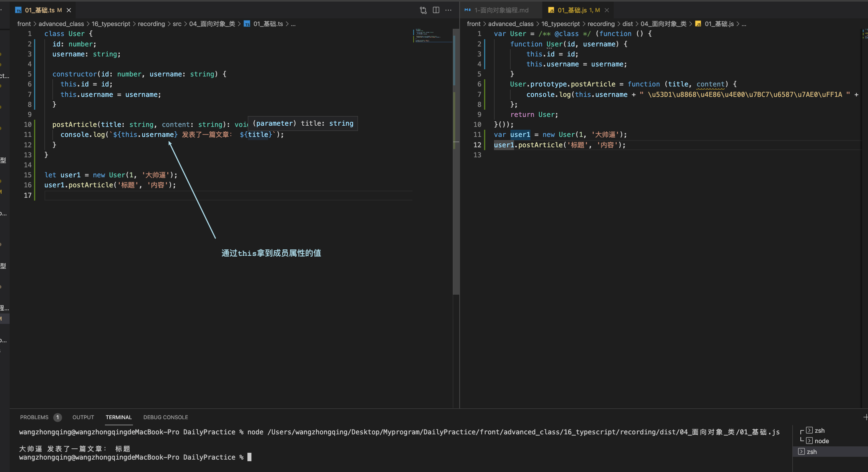Switch to the 1-面向对象编程.md tab
Image resolution: width=868 pixels, height=472 pixels.
(x=501, y=10)
